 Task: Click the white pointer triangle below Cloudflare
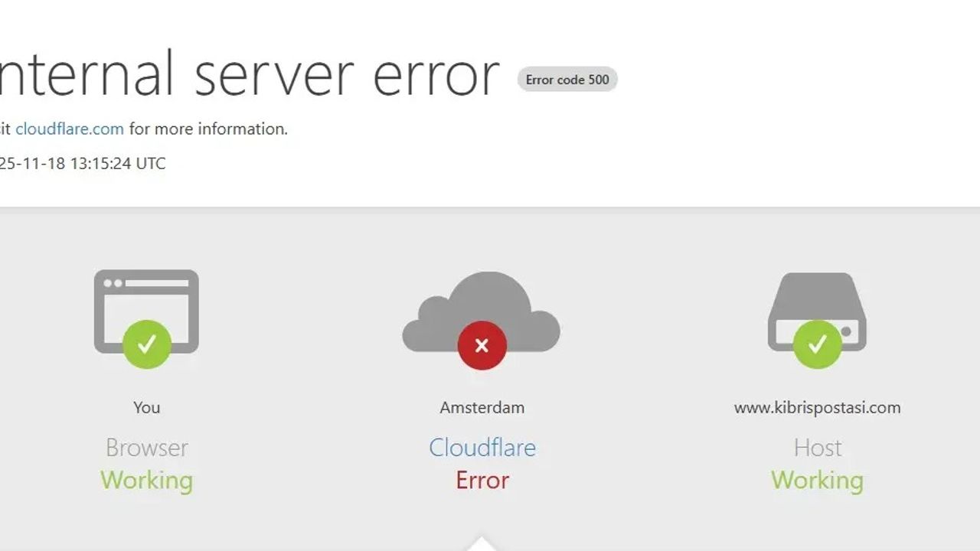coord(482,543)
